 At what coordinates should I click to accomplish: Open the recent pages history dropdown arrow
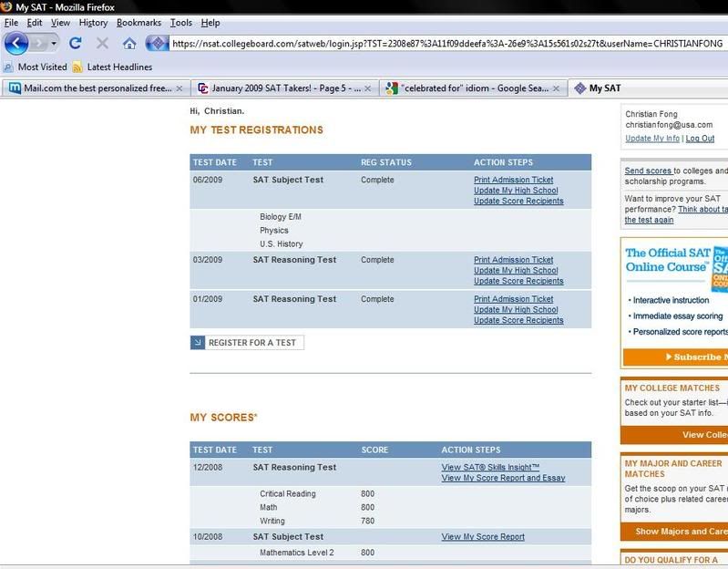click(x=55, y=43)
